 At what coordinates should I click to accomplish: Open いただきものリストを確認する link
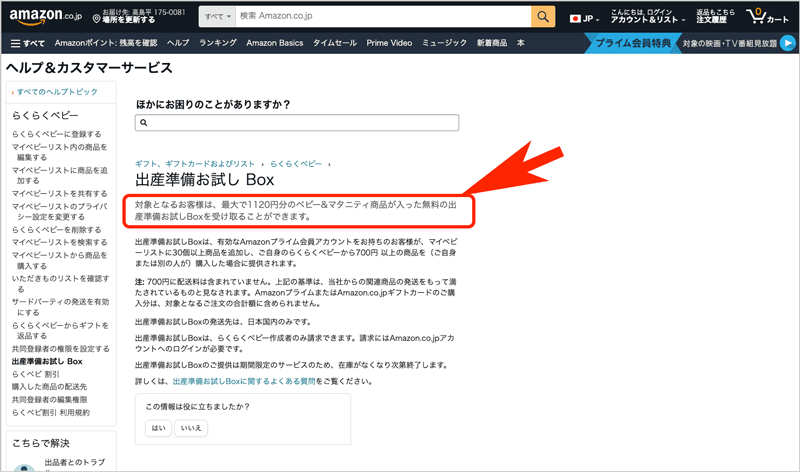(61, 284)
